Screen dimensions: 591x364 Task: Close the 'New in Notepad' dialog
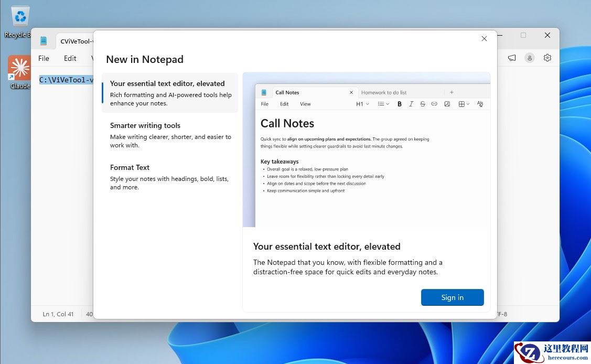point(484,38)
